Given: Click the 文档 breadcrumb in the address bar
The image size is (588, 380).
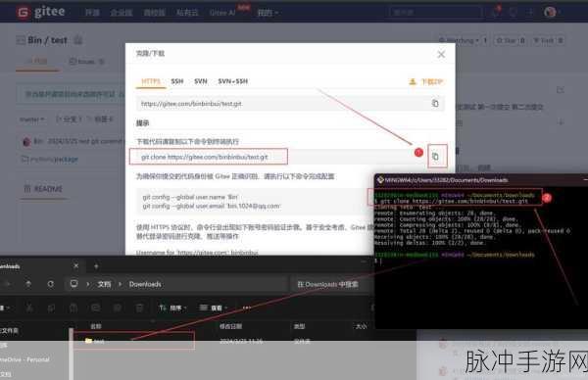Looking at the screenshot, I should tap(104, 284).
